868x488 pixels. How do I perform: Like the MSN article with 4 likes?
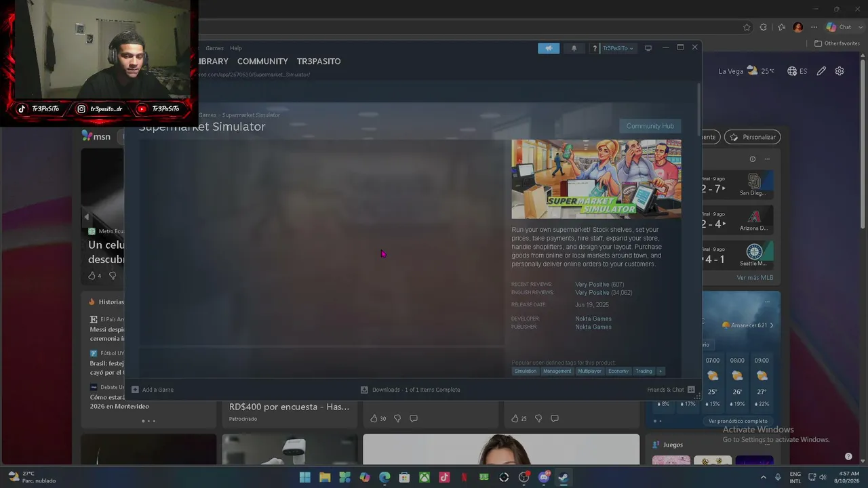click(94, 276)
